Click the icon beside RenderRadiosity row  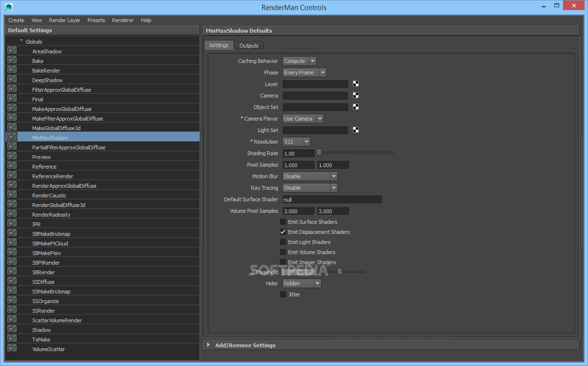(x=12, y=213)
